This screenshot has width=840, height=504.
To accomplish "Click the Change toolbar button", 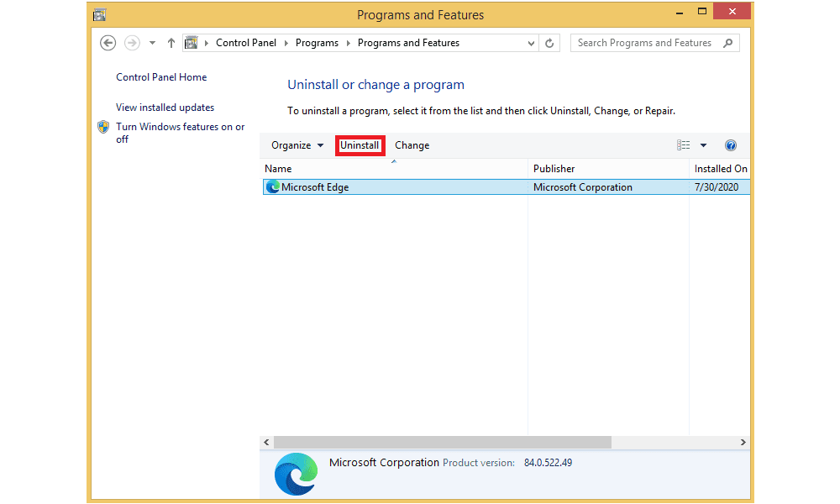I will coord(412,145).
